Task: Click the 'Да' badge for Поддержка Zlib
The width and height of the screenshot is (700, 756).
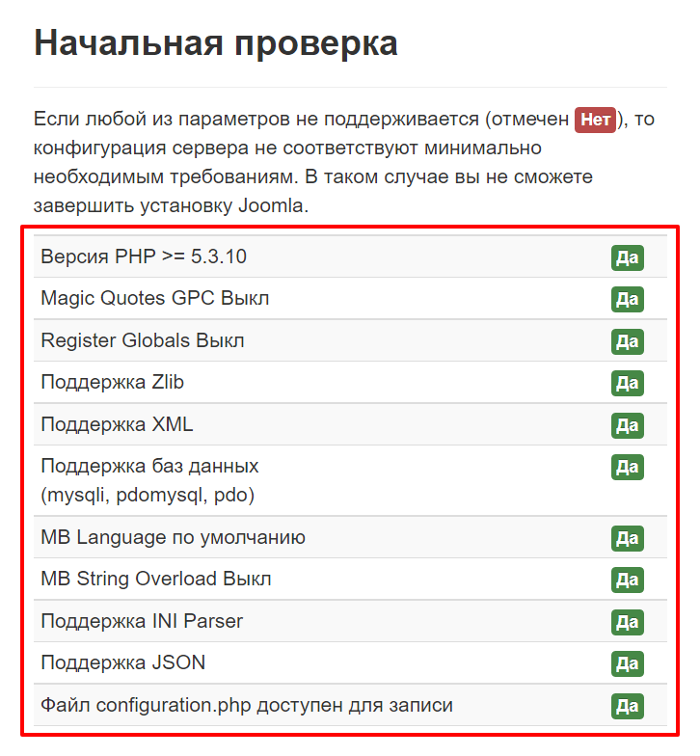Action: click(627, 383)
